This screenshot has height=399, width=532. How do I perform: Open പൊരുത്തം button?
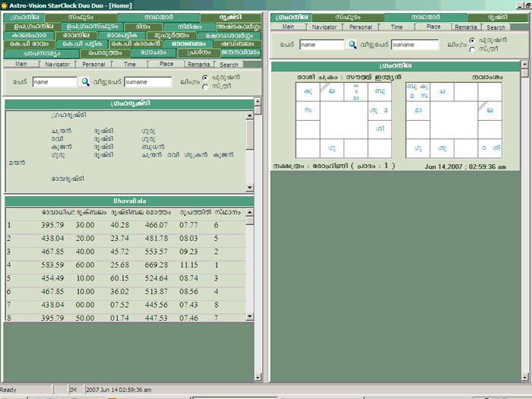pos(105,53)
